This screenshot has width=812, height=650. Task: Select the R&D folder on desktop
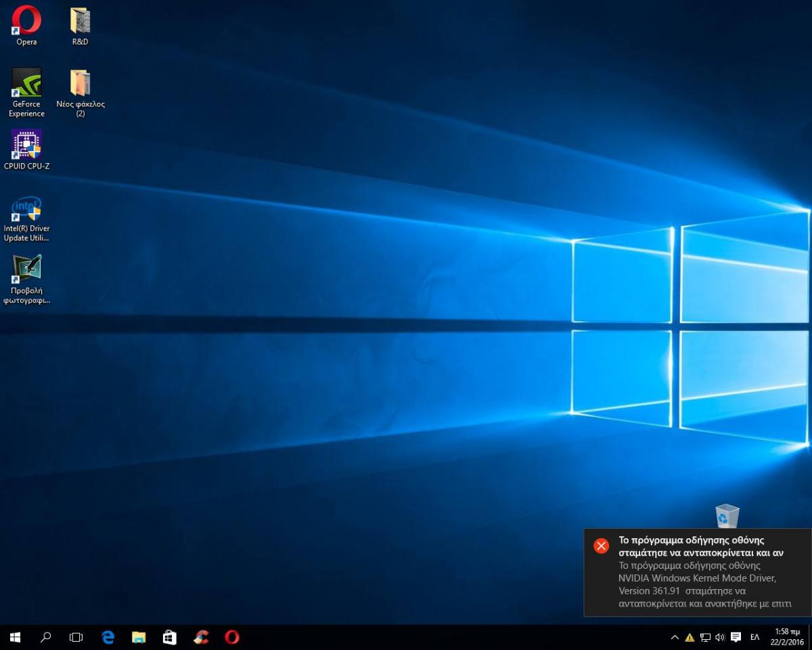80,21
